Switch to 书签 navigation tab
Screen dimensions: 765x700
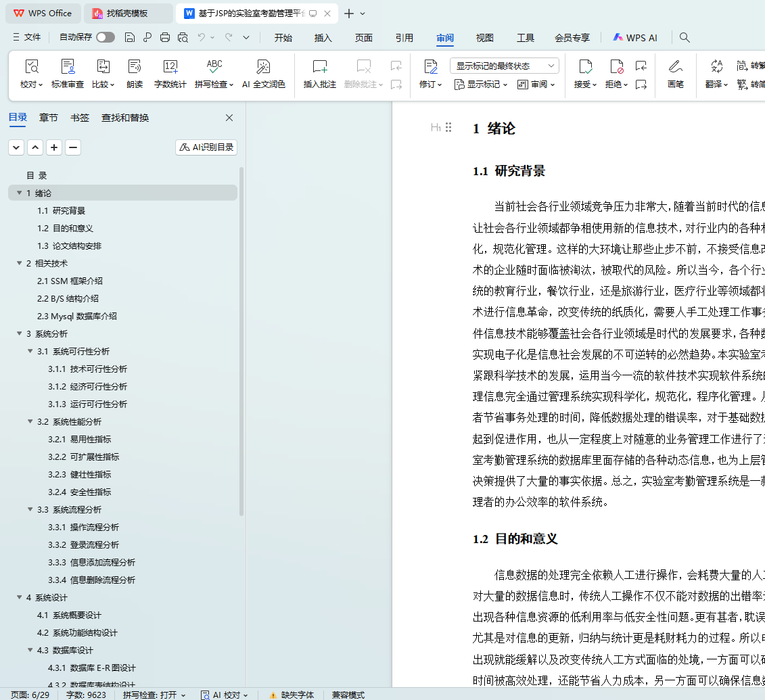[80, 118]
